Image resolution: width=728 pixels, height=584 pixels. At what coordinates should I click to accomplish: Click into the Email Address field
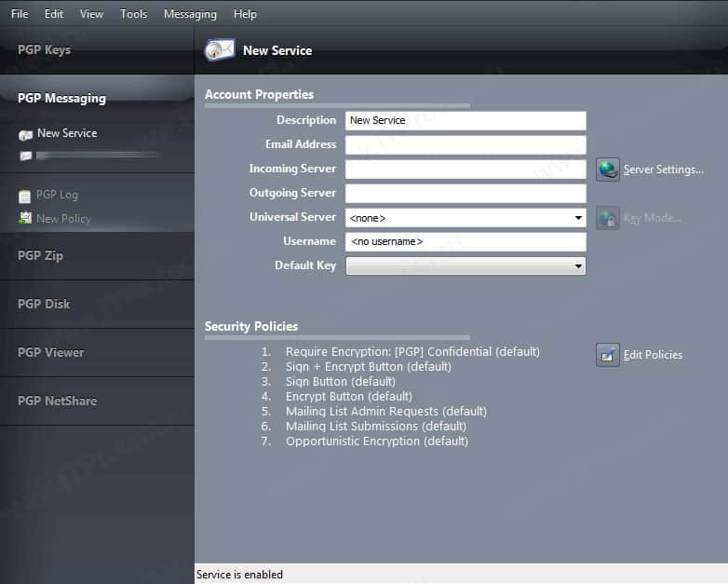click(x=465, y=144)
